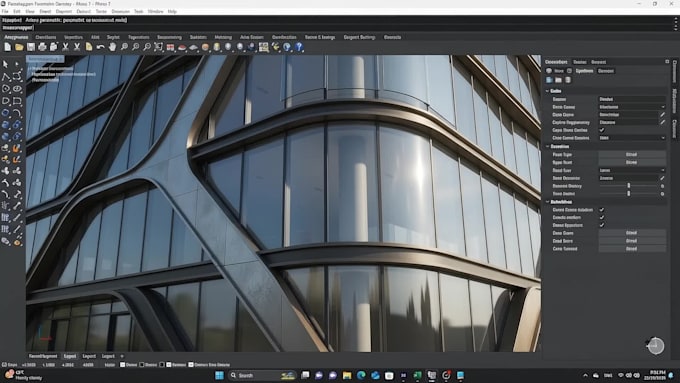Open the Errm Comn dropdown

coord(632,107)
